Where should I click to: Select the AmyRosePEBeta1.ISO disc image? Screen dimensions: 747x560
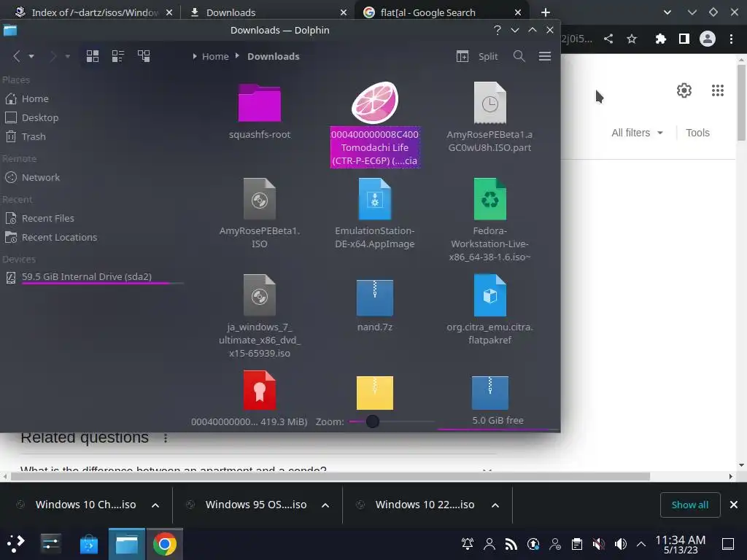260,214
